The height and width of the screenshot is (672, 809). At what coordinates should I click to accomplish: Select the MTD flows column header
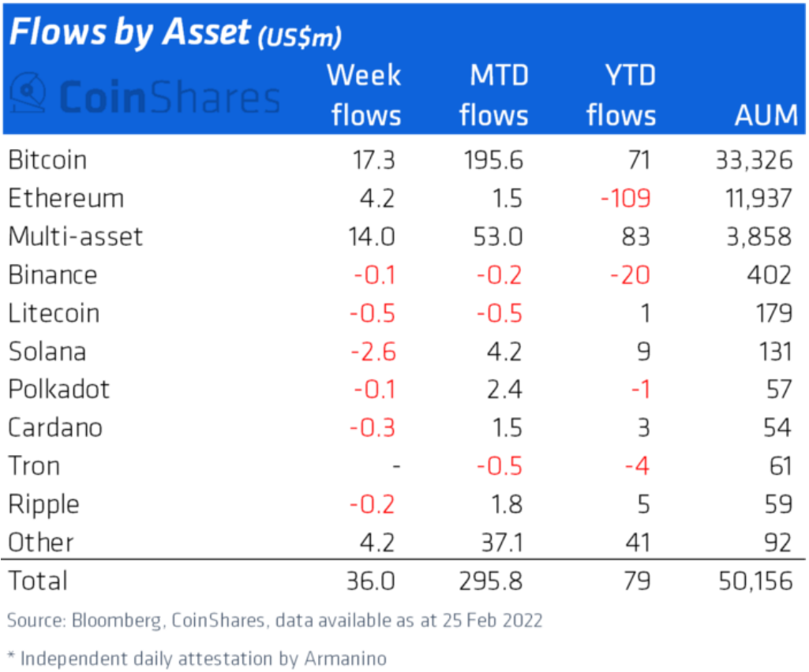[493, 95]
